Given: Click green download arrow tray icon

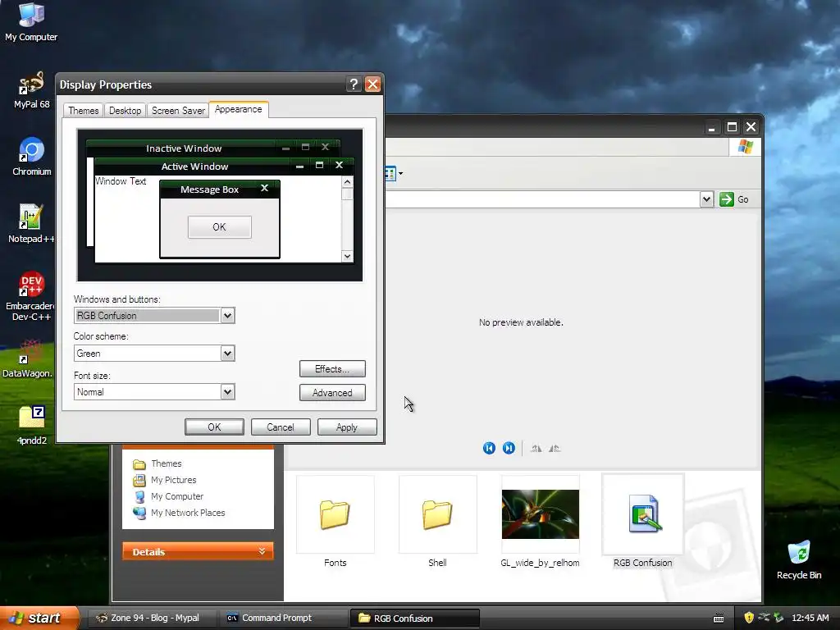Looking at the screenshot, I should (778, 618).
